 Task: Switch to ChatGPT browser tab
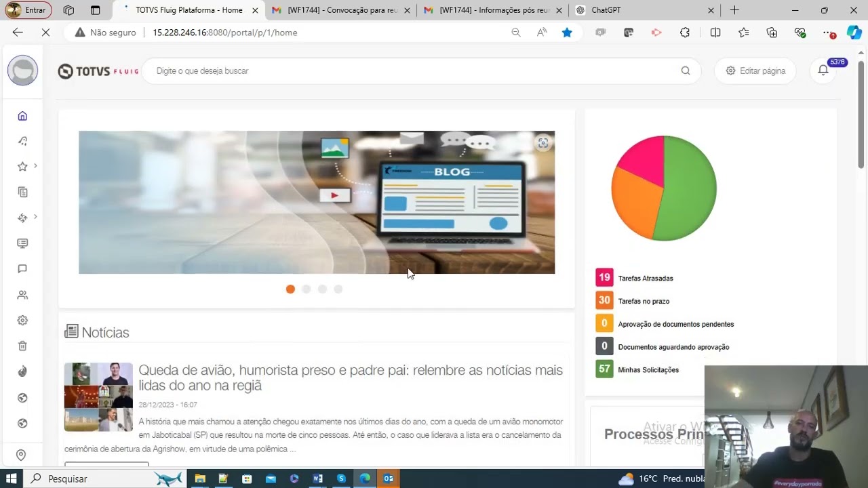coord(644,10)
